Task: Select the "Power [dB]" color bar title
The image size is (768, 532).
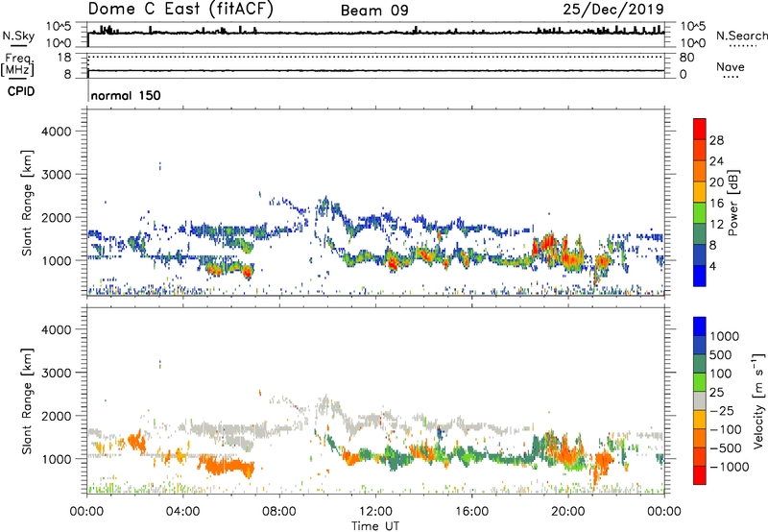Action: [x=732, y=203]
